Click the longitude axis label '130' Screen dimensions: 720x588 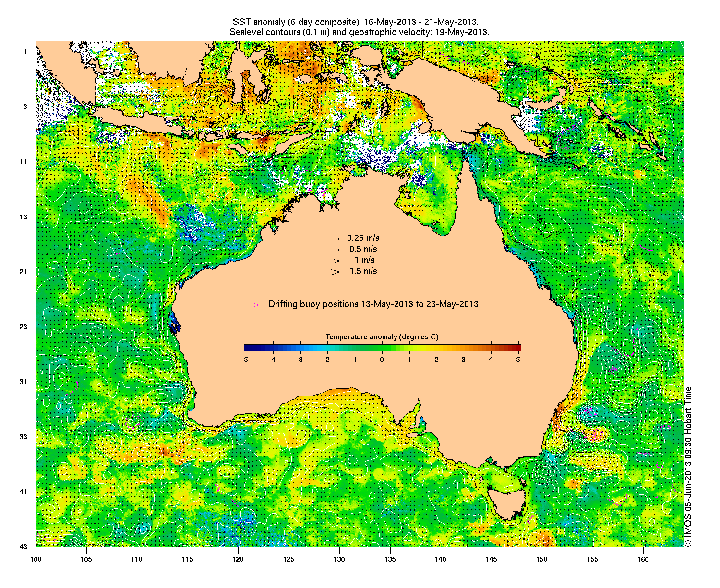click(339, 559)
